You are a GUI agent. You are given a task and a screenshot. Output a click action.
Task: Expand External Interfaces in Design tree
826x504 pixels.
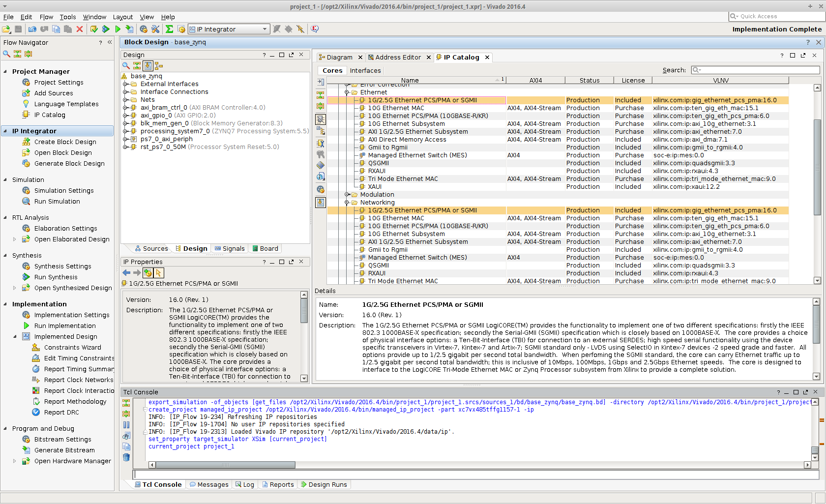point(125,84)
